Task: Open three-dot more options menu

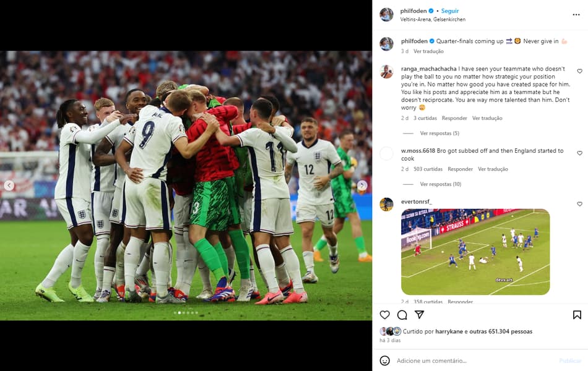Action: click(576, 15)
